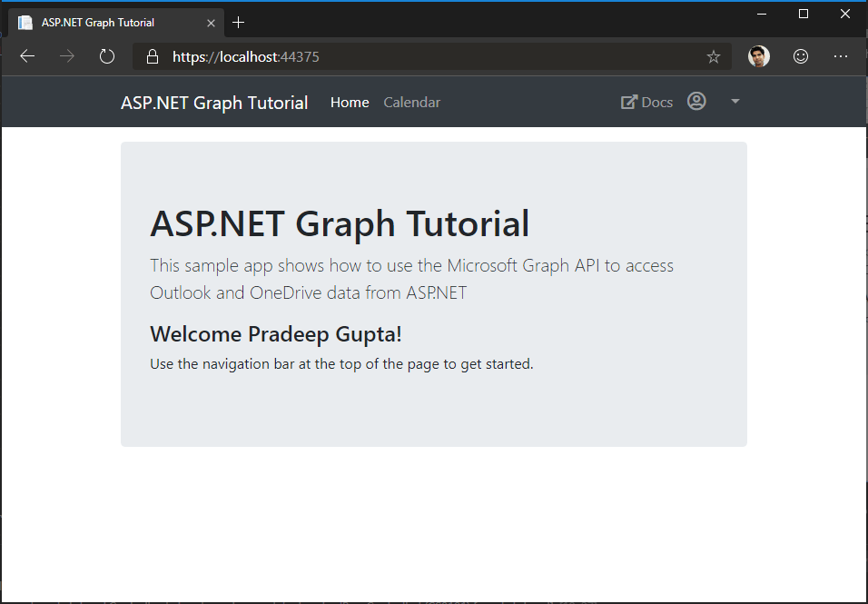This screenshot has width=868, height=604.
Task: Click the smiley feedback icon
Action: pos(801,56)
